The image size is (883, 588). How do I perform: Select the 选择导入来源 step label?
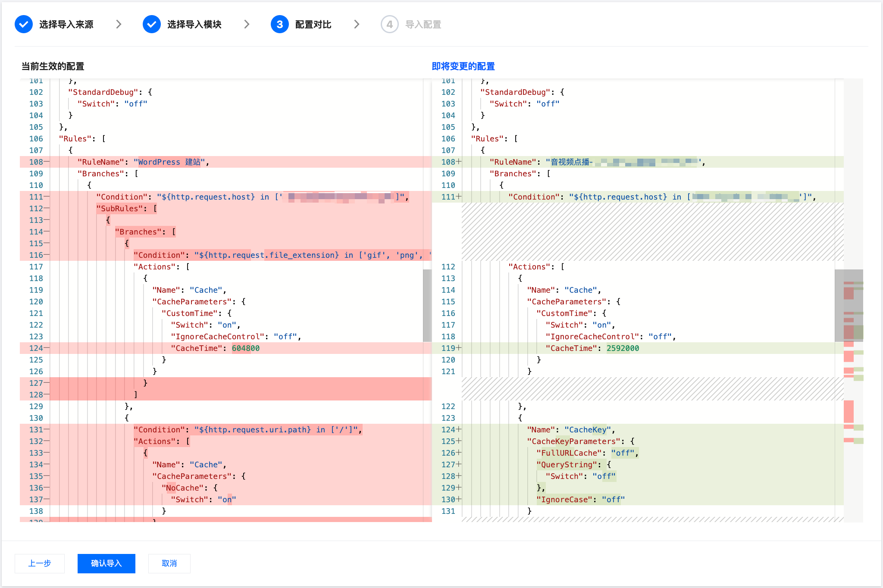tap(66, 25)
